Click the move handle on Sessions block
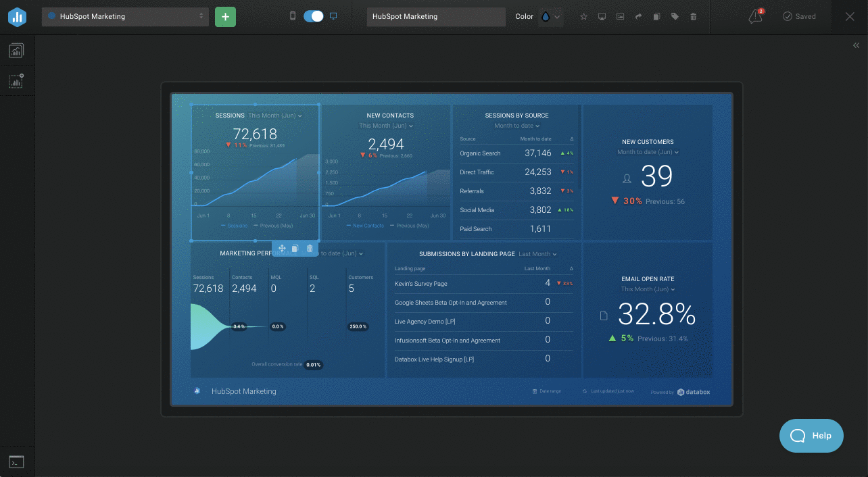The width and height of the screenshot is (868, 477). [x=282, y=249]
